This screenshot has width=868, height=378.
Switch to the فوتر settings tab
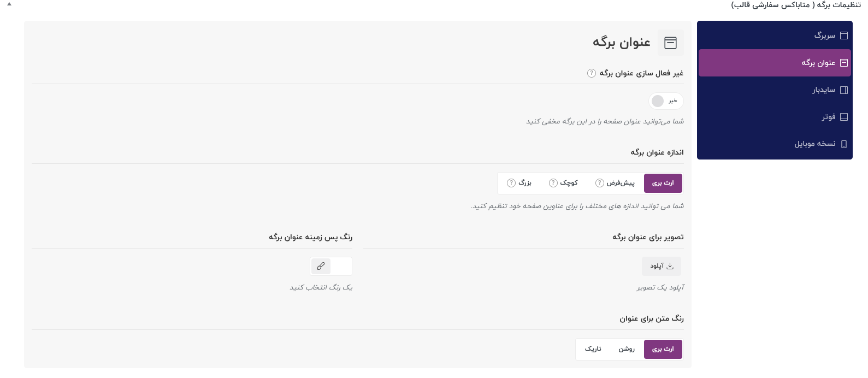point(775,117)
